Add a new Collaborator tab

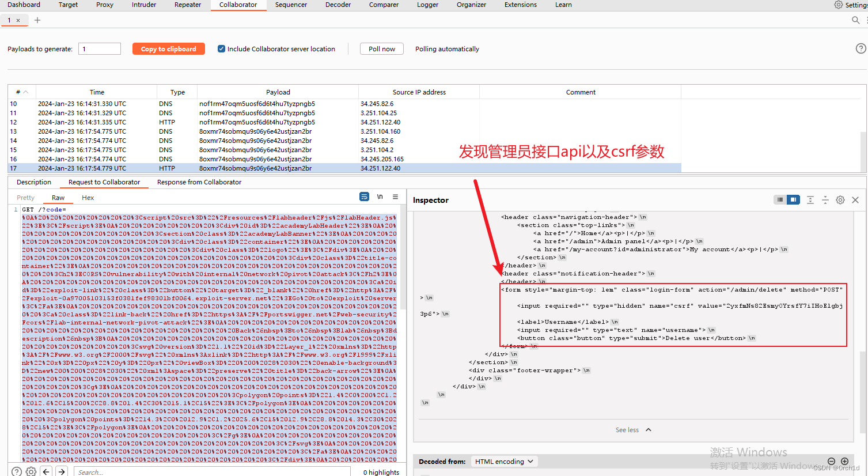(37, 20)
